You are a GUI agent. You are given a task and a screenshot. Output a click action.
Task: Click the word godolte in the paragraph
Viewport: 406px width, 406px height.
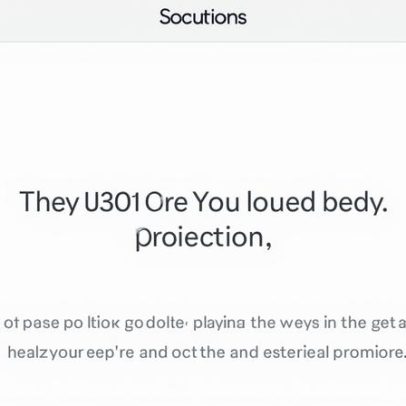click(154, 323)
